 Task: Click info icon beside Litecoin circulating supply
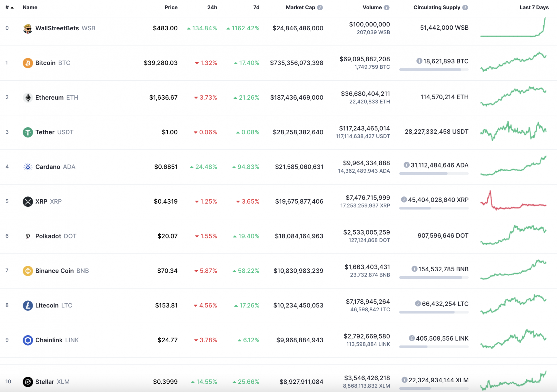click(x=418, y=304)
